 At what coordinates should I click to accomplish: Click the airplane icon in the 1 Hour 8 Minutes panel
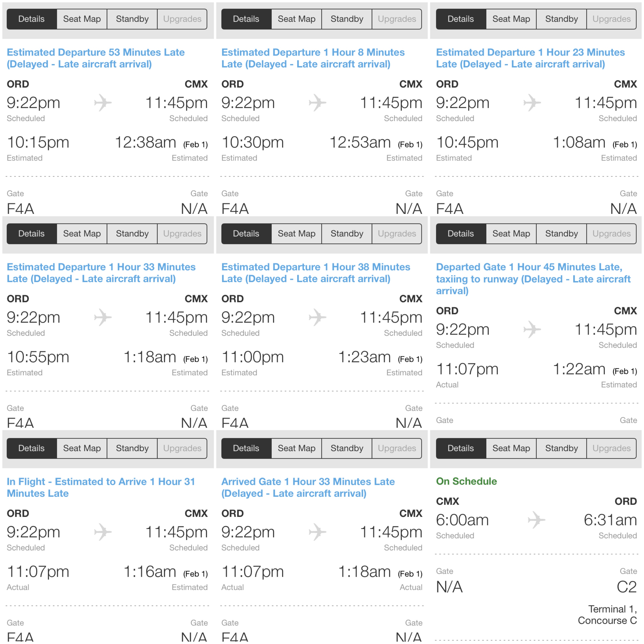[x=317, y=102]
